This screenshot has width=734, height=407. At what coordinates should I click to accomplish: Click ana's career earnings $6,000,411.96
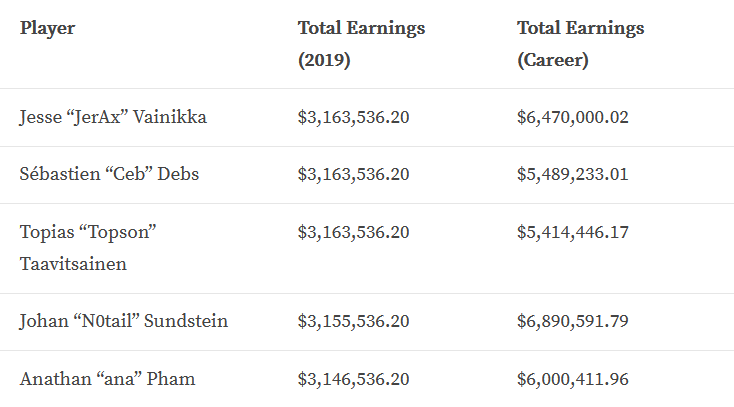point(572,379)
